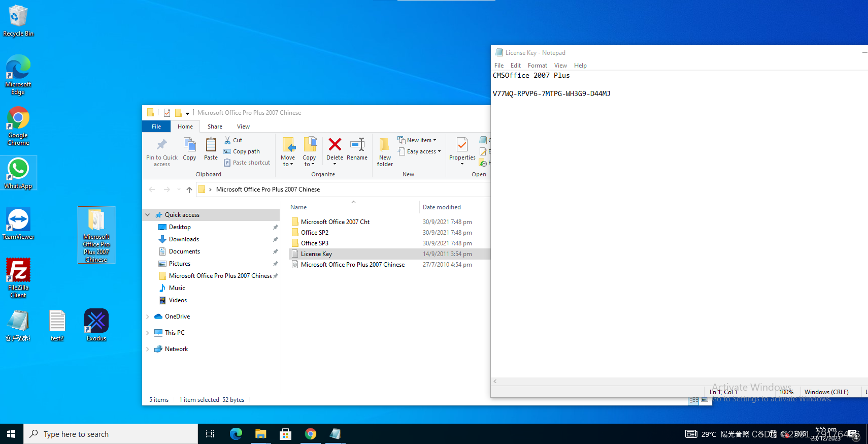Switch to the View ribbon tab in Explorer
868x444 pixels.
point(243,126)
